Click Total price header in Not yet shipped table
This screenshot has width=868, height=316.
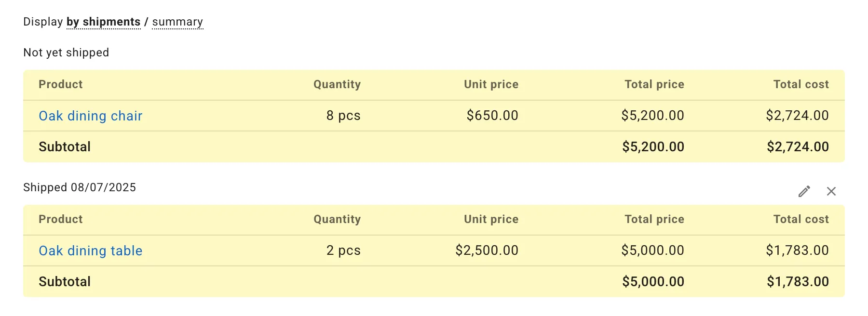point(654,84)
